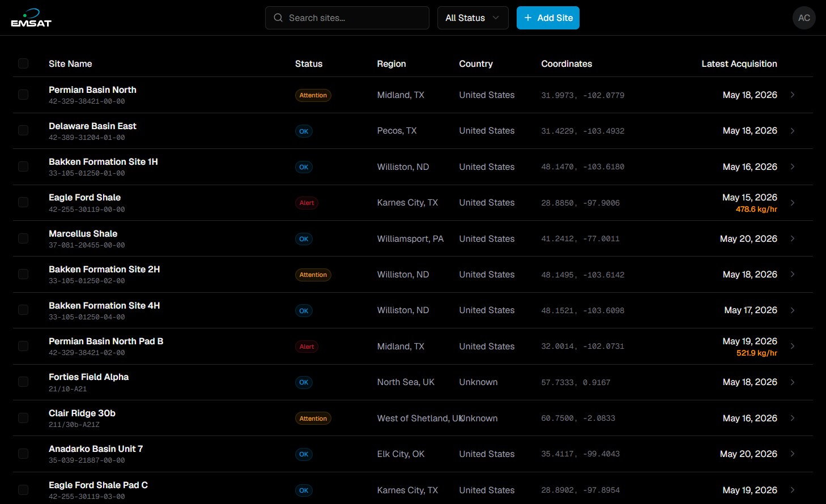This screenshot has width=826, height=504.
Task: Click the Add Site button
Action: click(x=548, y=18)
